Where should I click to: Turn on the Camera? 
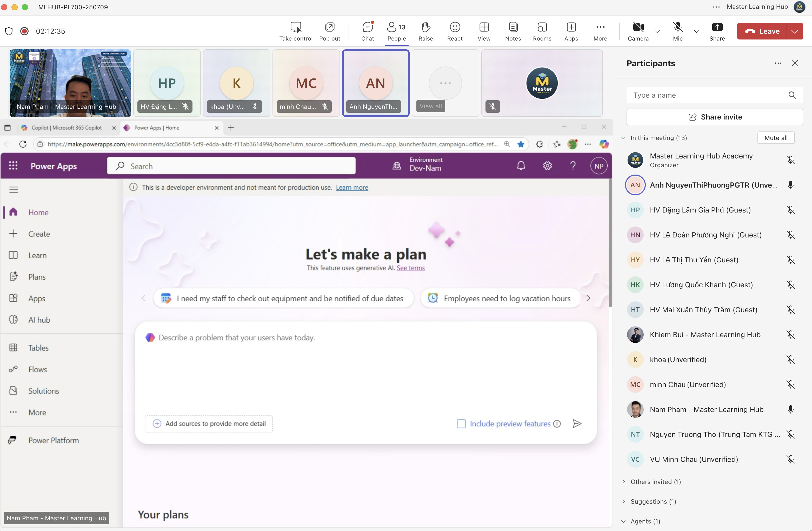[638, 31]
